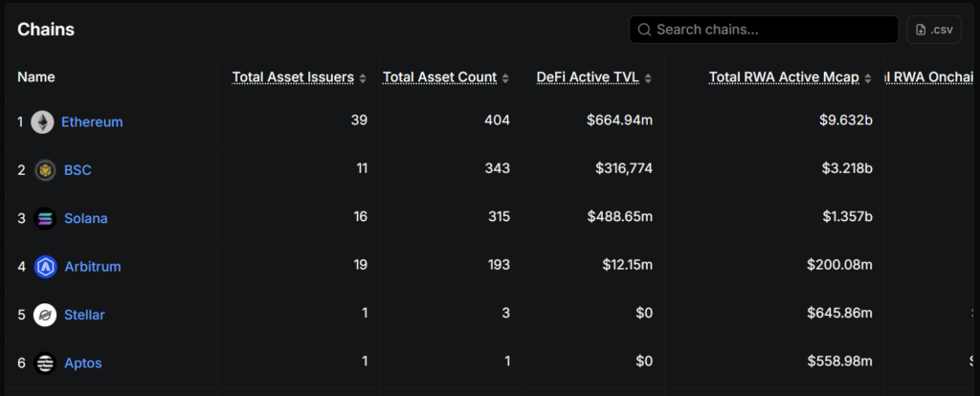Sort by DeFi Active TVL column
This screenshot has height=396, width=980.
[x=593, y=77]
